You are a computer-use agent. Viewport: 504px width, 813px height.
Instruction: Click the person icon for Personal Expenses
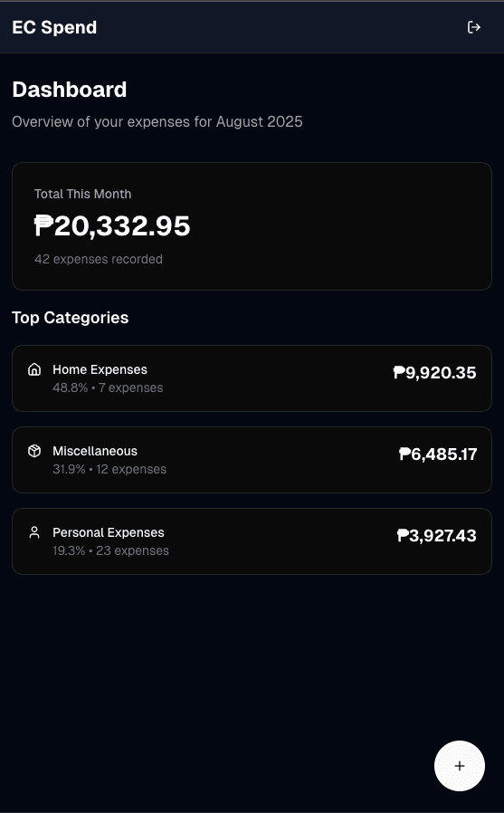tap(34, 532)
